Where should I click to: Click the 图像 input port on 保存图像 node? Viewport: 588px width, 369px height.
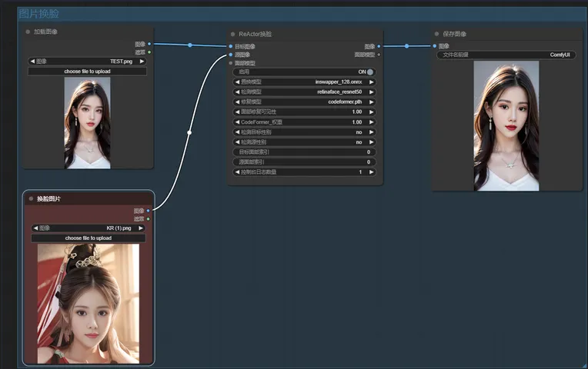point(435,46)
